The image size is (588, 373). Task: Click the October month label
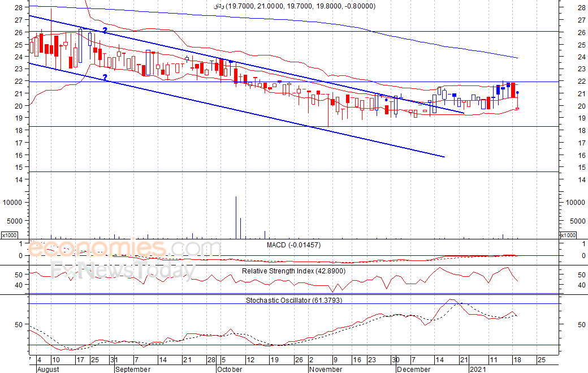pyautogui.click(x=230, y=369)
